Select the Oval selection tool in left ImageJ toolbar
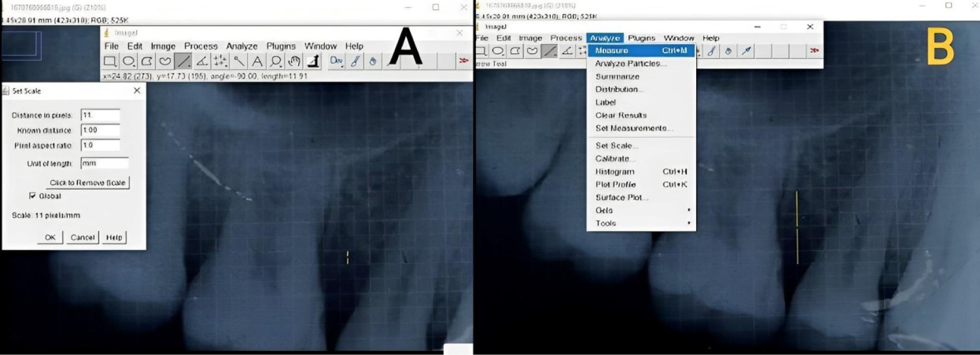This screenshot has width=980, height=355. click(128, 61)
